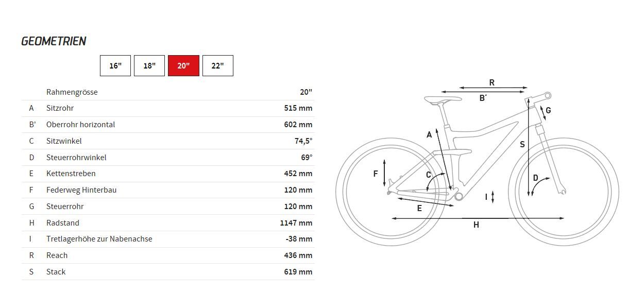644x292 pixels.
Task: Click the H wheelbase label on diagram
Action: [x=476, y=225]
